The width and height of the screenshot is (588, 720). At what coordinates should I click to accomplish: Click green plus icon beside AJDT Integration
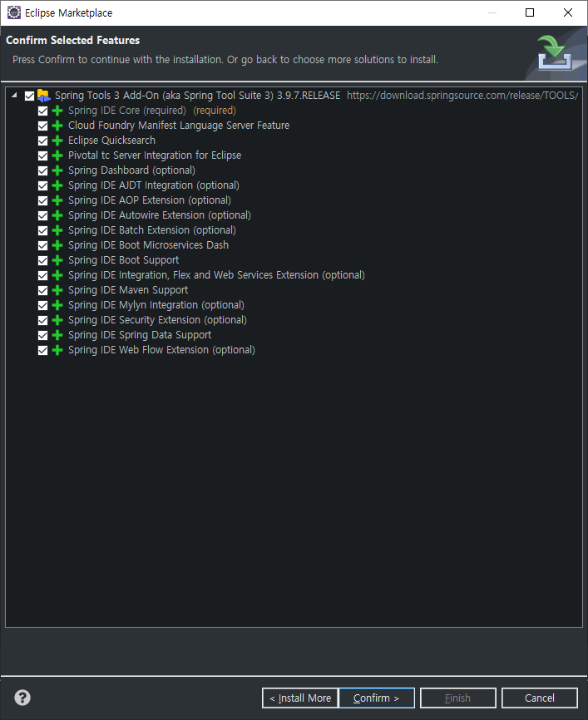(57, 185)
